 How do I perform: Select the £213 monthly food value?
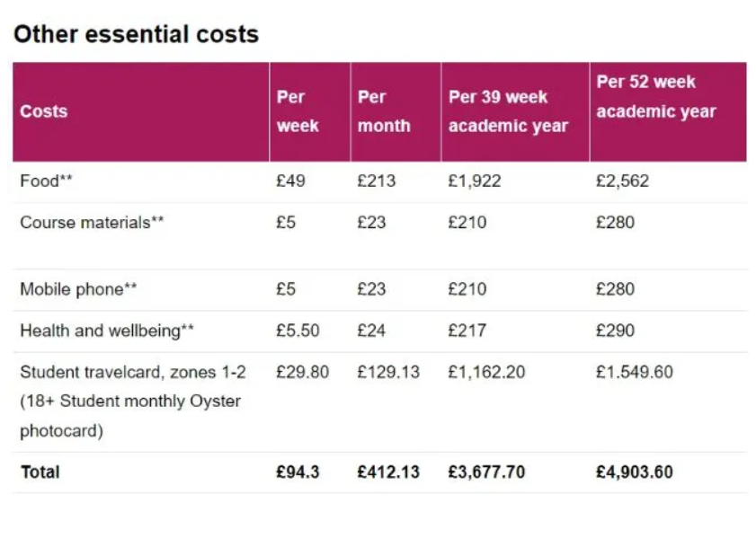[376, 181]
